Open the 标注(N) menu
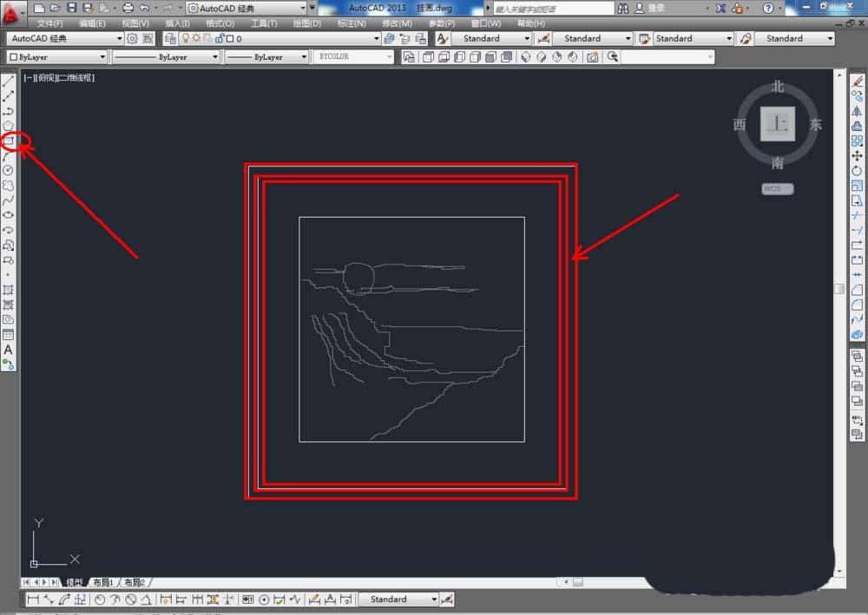Viewport: 868px width, 615px height. coord(351,23)
